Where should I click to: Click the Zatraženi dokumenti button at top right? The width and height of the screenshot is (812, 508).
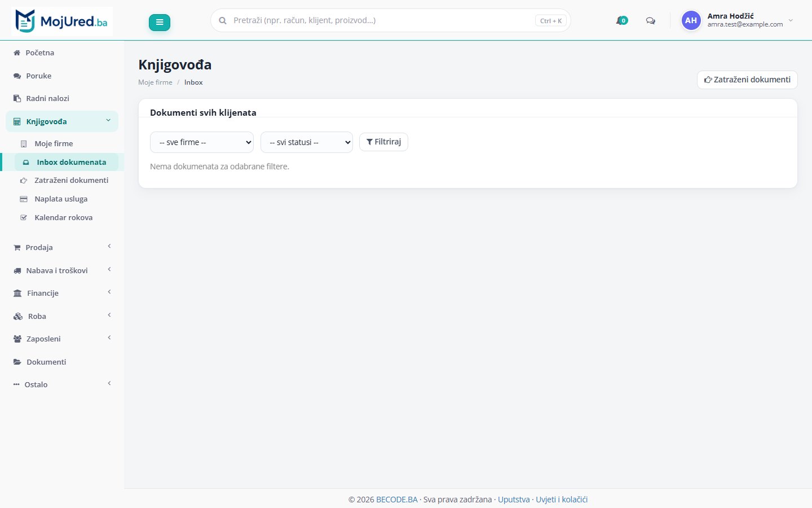click(747, 80)
